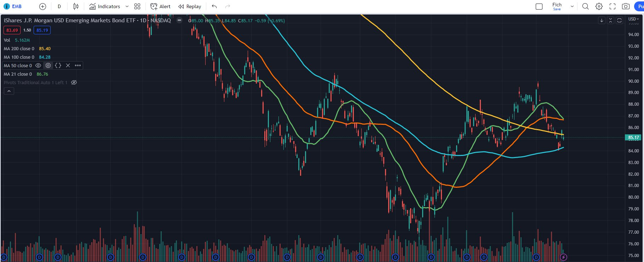
Task: Open the layout setup square icon
Action: click(539, 6)
